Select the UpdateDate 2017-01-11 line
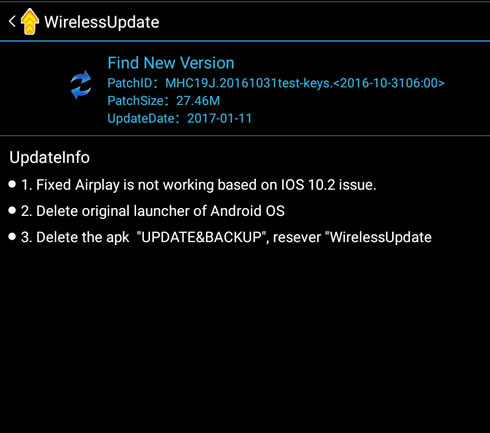Screen dimensions: 490x433 coord(179,118)
